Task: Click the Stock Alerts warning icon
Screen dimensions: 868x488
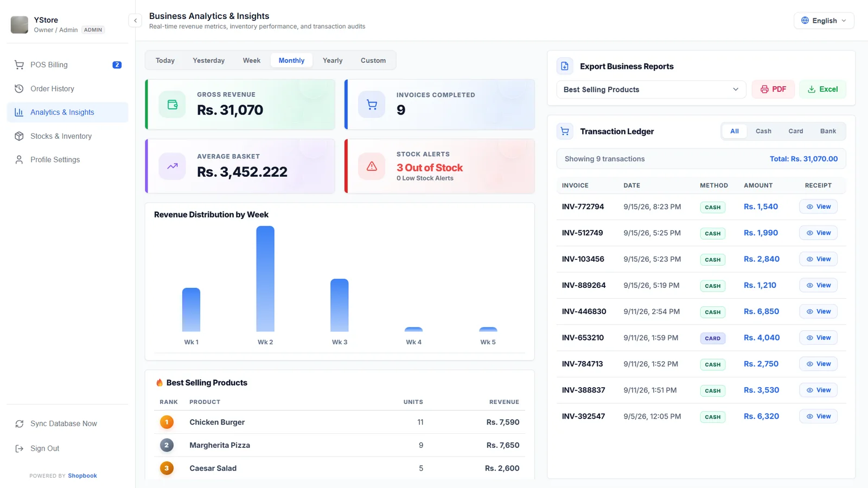Action: (x=372, y=166)
